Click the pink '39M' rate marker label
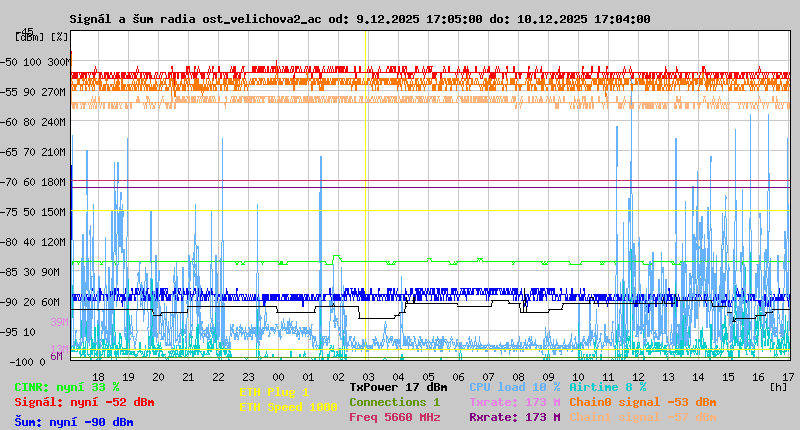 click(x=59, y=322)
